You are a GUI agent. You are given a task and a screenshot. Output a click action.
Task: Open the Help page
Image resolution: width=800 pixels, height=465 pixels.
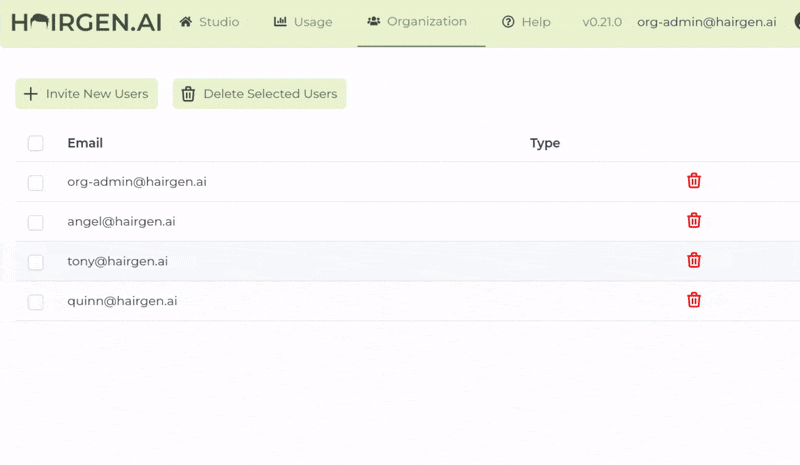point(526,22)
